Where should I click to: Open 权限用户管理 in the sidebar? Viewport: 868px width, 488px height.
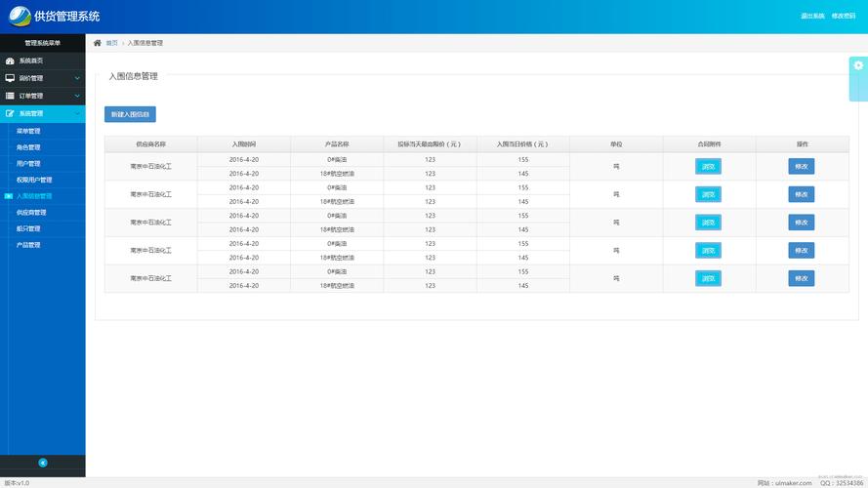[34, 180]
